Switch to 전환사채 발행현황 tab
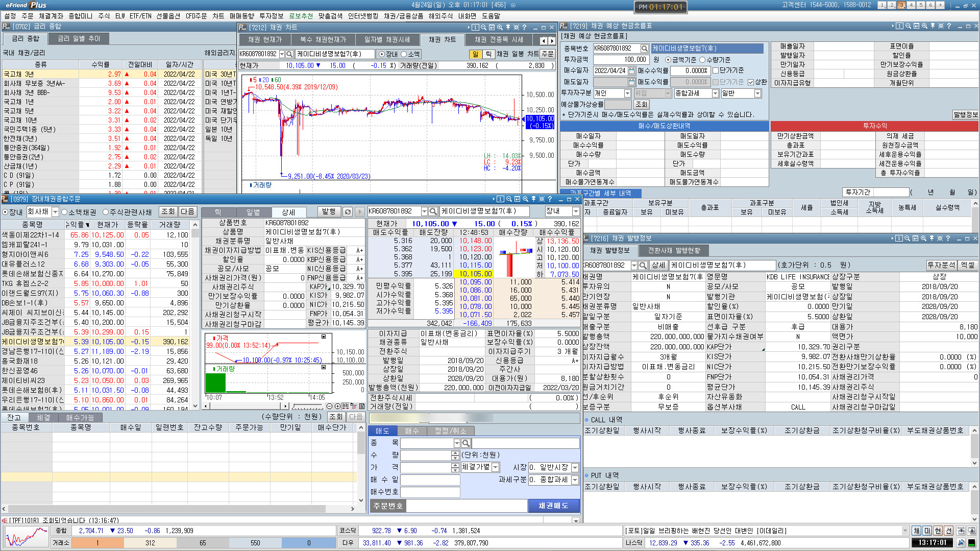 click(674, 250)
